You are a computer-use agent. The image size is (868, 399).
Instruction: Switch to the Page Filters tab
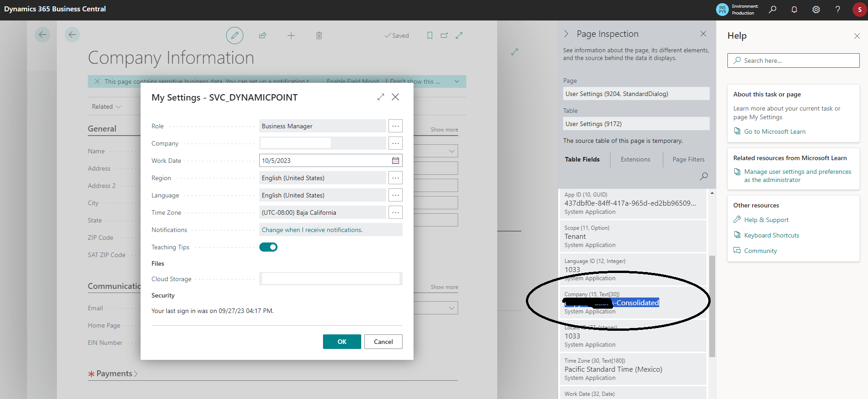(688, 159)
